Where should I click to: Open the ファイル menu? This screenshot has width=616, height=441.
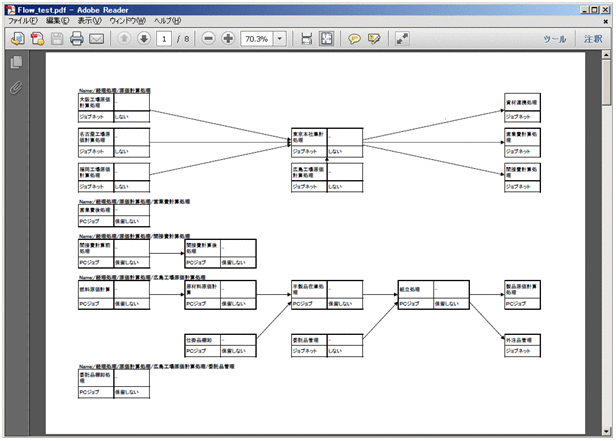tap(22, 20)
